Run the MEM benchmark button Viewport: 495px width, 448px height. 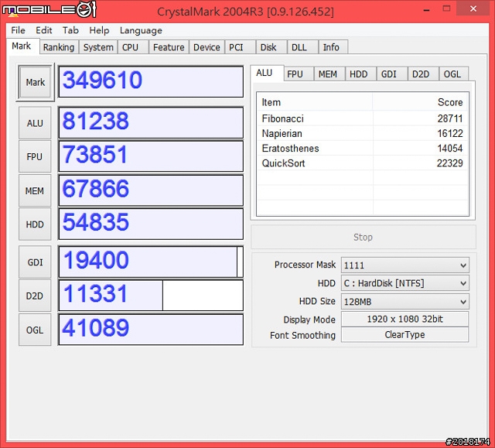point(35,190)
